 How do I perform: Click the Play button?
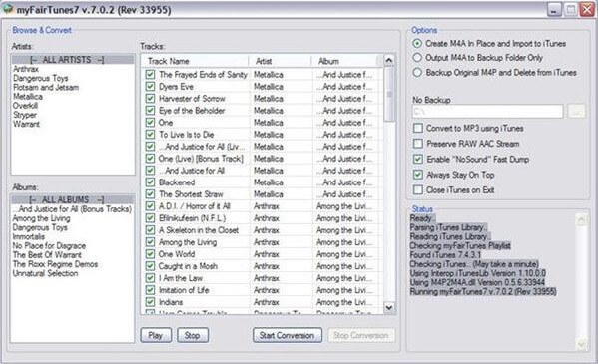coord(156,335)
